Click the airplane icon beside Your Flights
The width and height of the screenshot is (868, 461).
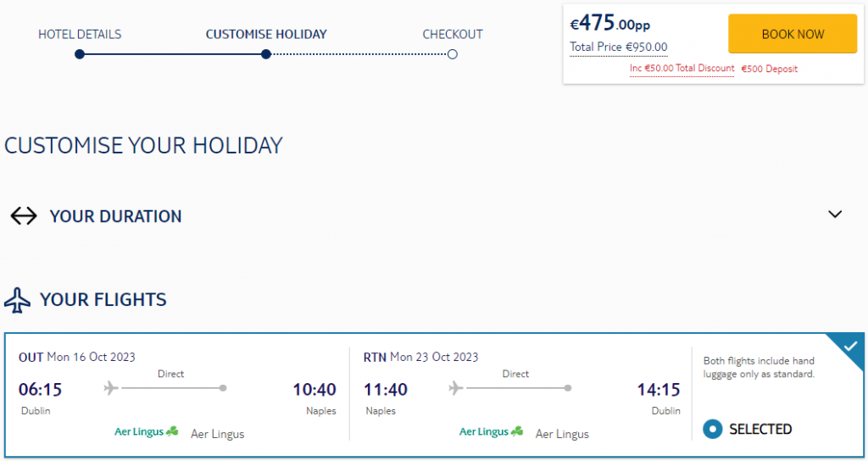(17, 300)
